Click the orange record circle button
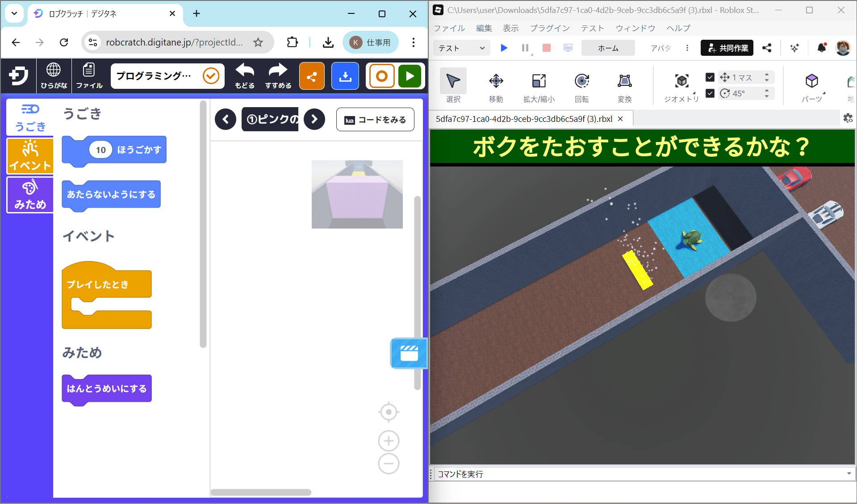The width and height of the screenshot is (857, 504). (381, 76)
